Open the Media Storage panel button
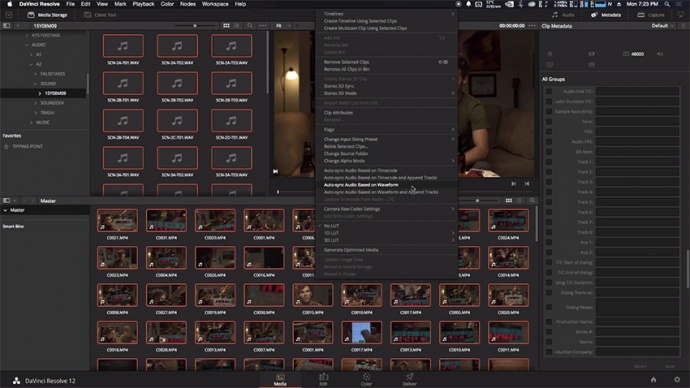 click(x=47, y=15)
